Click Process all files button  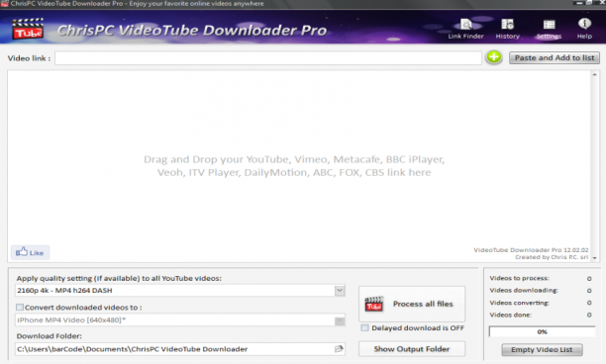[x=412, y=304]
